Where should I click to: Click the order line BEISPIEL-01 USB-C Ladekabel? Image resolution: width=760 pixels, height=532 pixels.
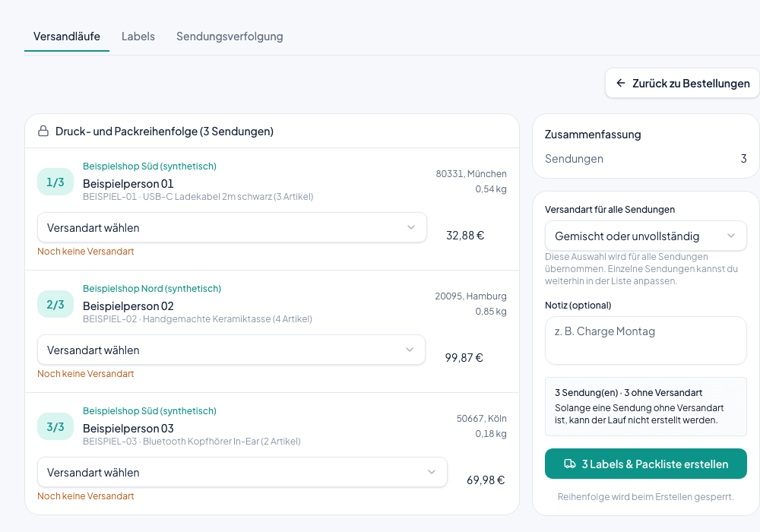tap(198, 197)
